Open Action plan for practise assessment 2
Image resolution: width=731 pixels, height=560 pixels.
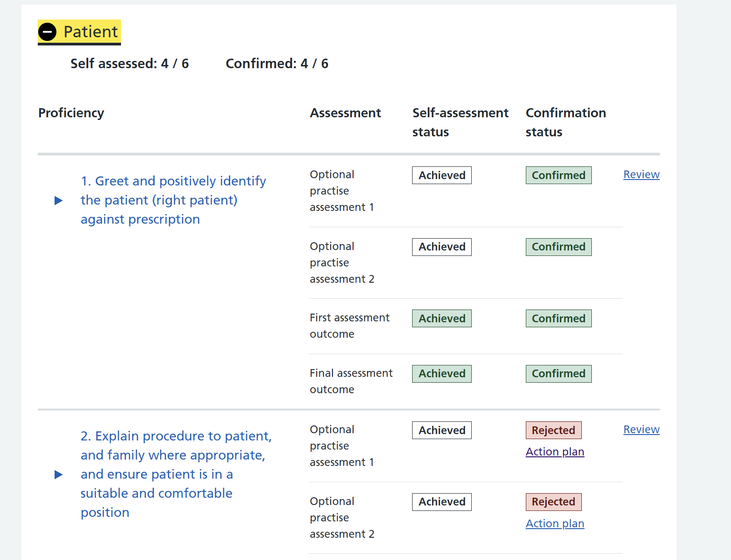coord(555,524)
